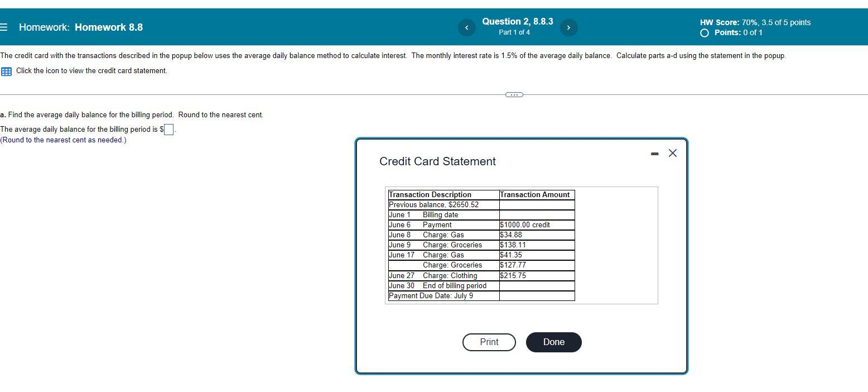
Task: Click Done to dismiss the statement
Action: pyautogui.click(x=553, y=342)
